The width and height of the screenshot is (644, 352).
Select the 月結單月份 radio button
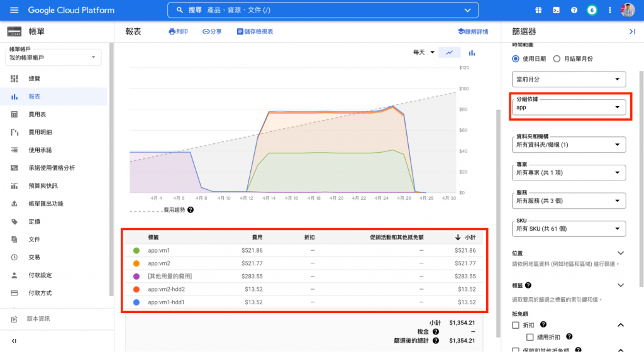pyautogui.click(x=557, y=58)
